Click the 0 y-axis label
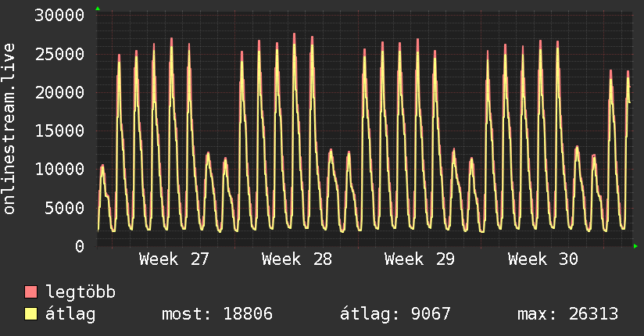 (x=80, y=246)
